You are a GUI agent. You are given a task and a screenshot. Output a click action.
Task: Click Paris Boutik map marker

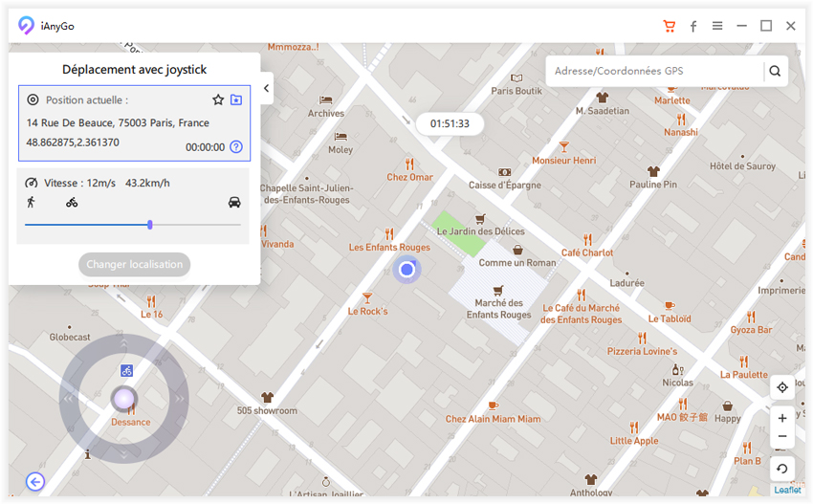coord(516,78)
